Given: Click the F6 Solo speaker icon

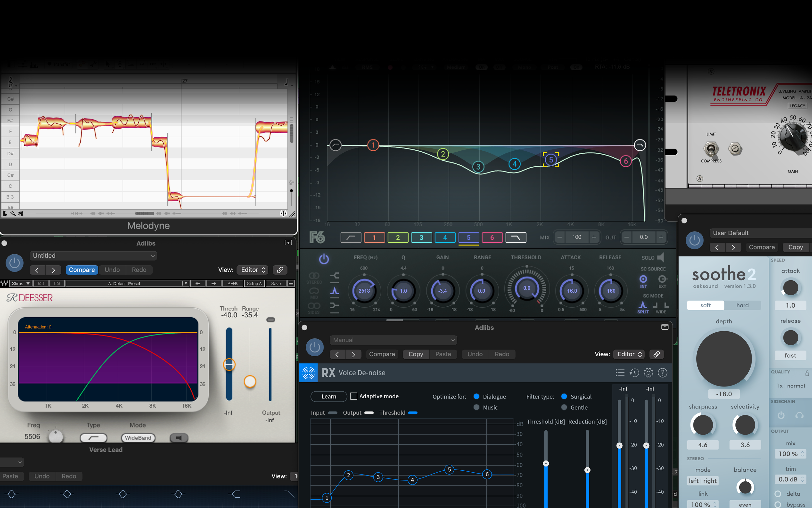Looking at the screenshot, I should point(661,257).
